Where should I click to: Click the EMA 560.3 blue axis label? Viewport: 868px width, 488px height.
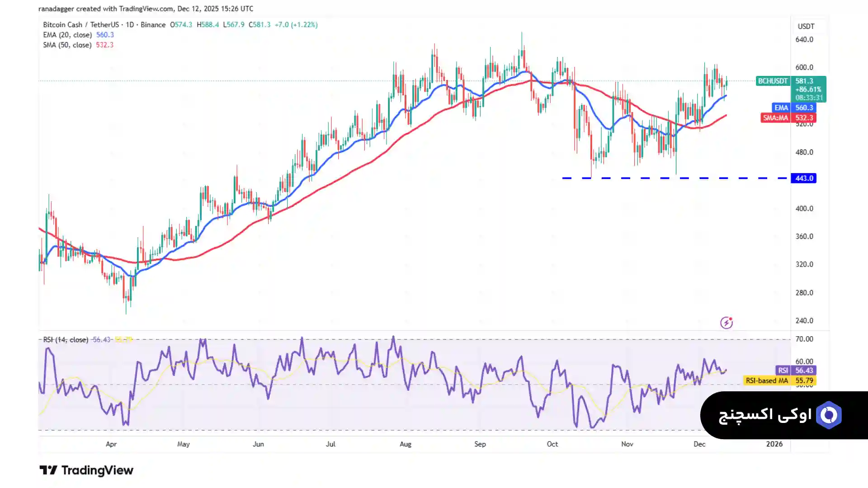(x=794, y=108)
